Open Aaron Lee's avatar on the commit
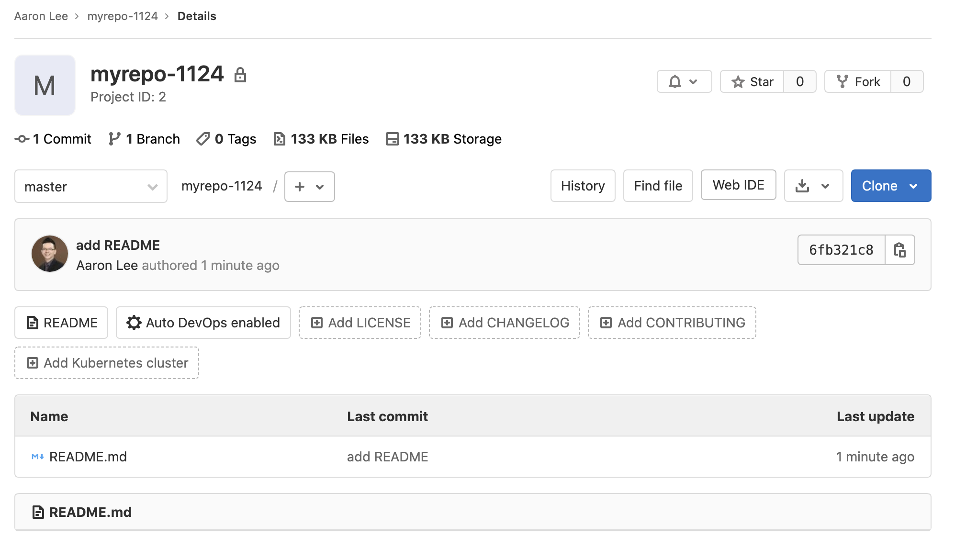966x560 pixels. pos(49,254)
